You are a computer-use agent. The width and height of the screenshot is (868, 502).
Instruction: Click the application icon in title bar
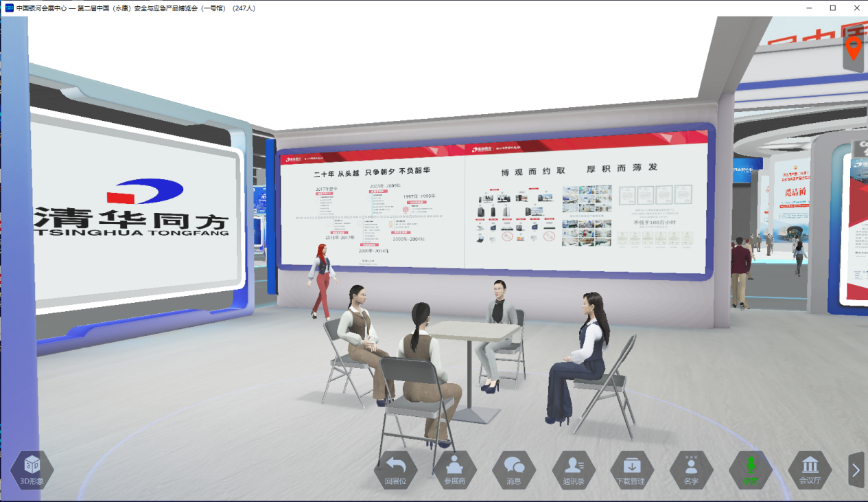tap(9, 8)
